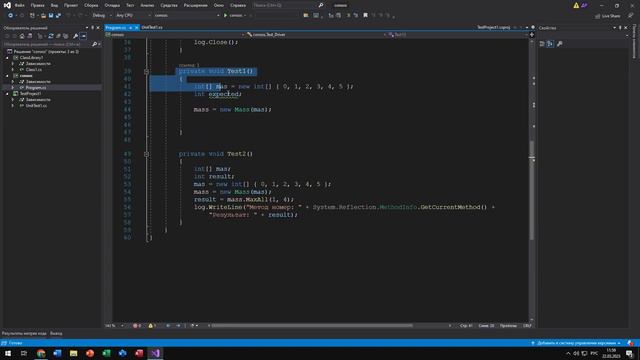Image resolution: width=640 pixels, height=360 pixels.
Task: Open the Вывод output tab
Action: pos(56,333)
